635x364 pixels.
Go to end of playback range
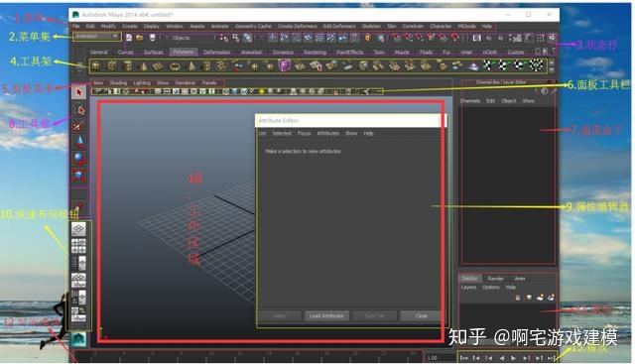[x=552, y=358]
